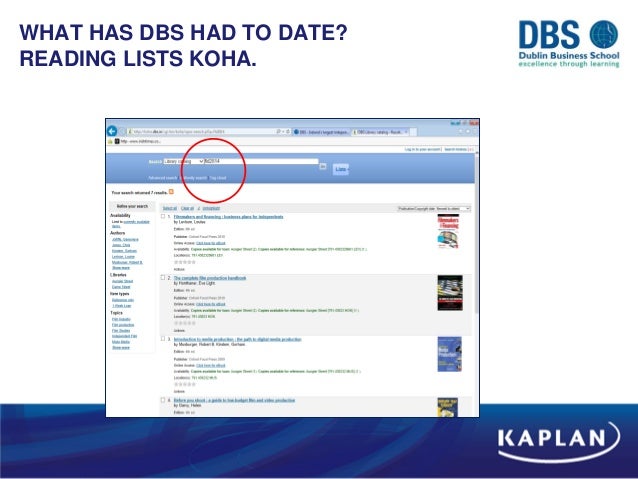Filter by Film Studies topic
The height and width of the screenshot is (479, 638).
point(121,330)
